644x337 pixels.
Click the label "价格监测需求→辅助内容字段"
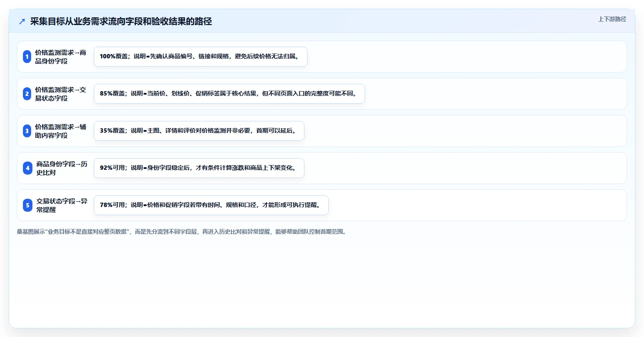(x=61, y=131)
